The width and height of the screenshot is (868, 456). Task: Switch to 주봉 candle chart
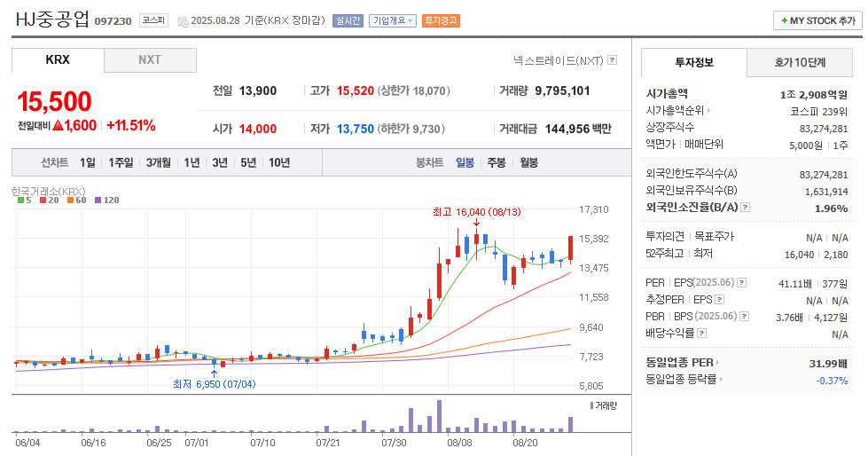[x=497, y=162]
